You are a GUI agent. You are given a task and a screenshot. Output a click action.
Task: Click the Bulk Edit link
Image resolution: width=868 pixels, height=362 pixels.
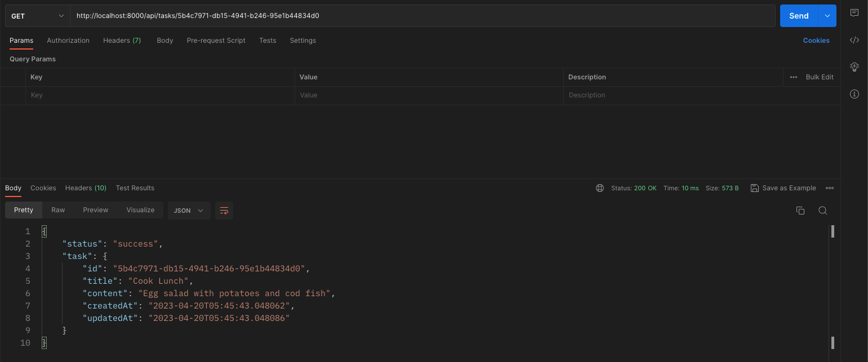820,77
